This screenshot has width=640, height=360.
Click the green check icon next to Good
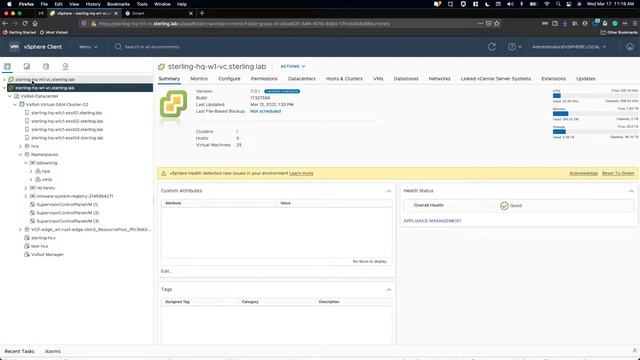pos(504,206)
